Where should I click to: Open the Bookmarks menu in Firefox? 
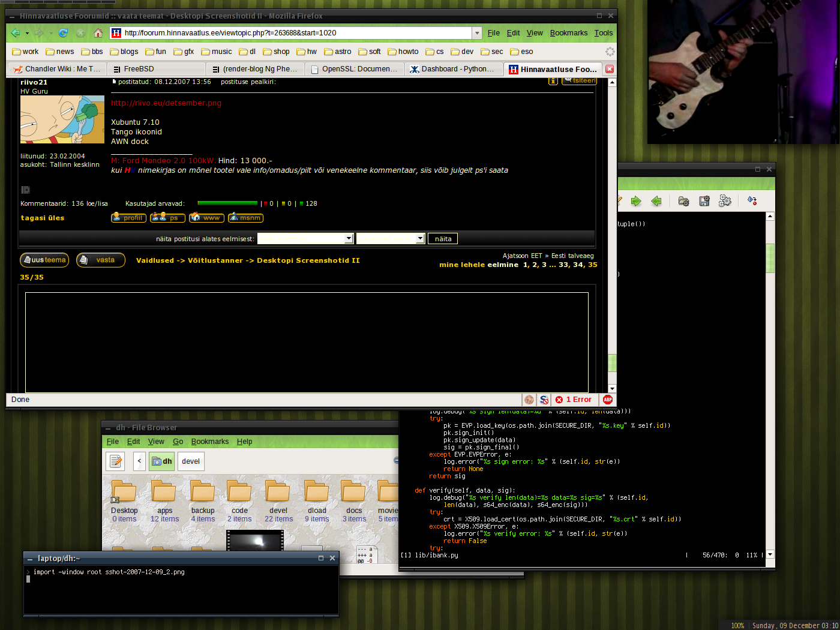click(568, 33)
